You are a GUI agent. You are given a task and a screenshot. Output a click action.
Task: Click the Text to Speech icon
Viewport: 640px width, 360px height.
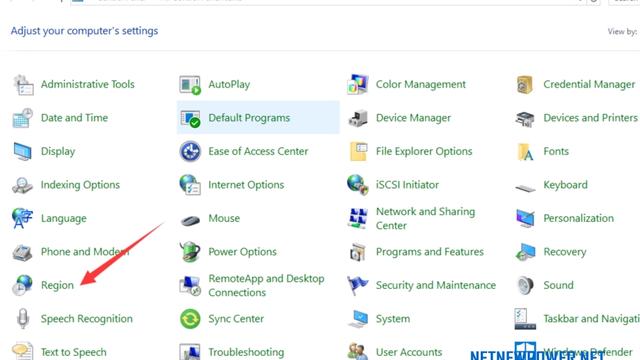pos(22,352)
